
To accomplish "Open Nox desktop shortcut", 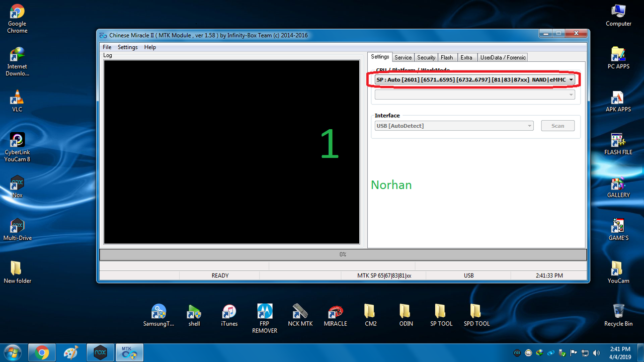I will pyautogui.click(x=17, y=187).
